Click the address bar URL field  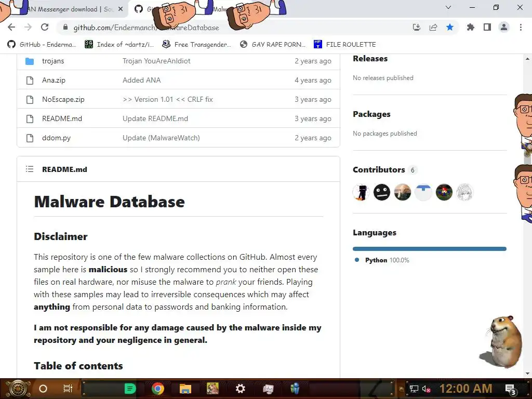tap(234, 28)
